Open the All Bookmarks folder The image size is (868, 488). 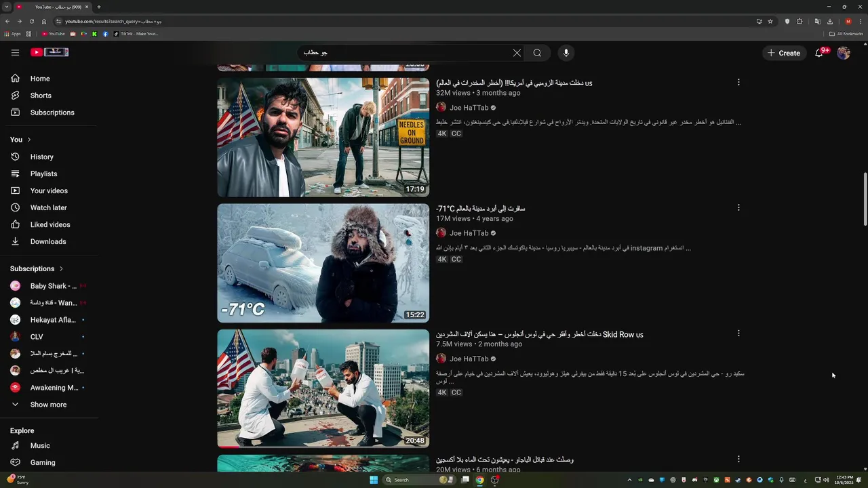[x=846, y=34]
